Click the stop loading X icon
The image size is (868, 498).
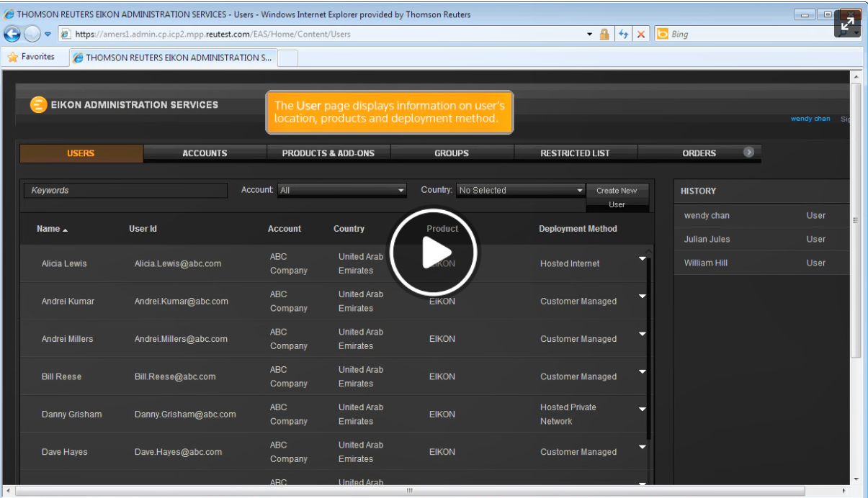[640, 34]
